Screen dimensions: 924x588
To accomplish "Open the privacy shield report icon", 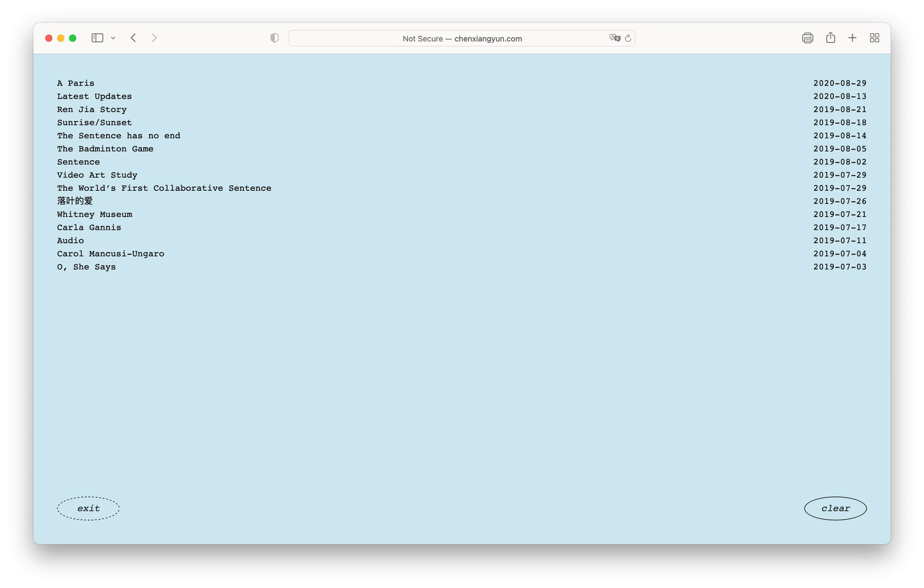I will (274, 38).
